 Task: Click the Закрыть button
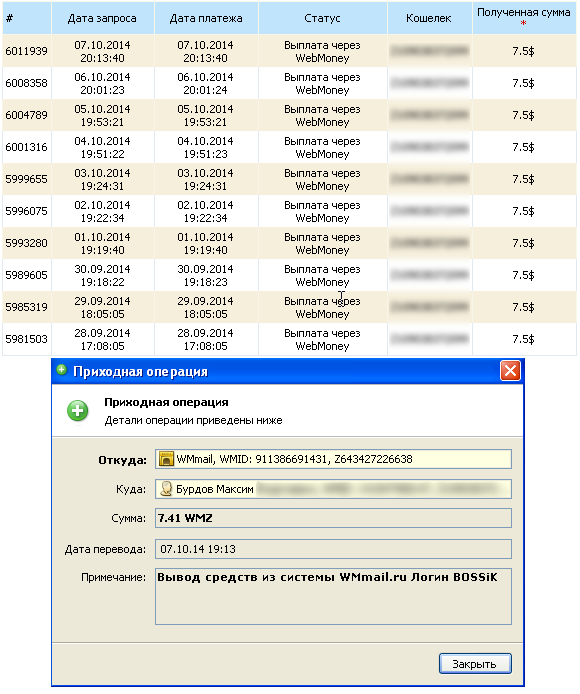(475, 663)
